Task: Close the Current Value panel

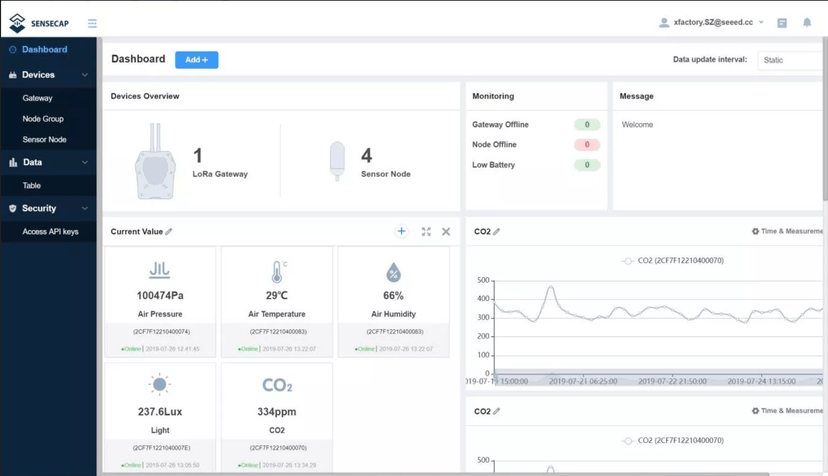Action: point(446,231)
